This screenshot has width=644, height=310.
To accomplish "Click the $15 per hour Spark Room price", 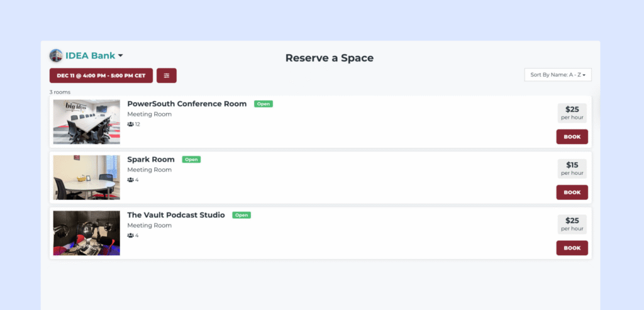I will [x=572, y=169].
